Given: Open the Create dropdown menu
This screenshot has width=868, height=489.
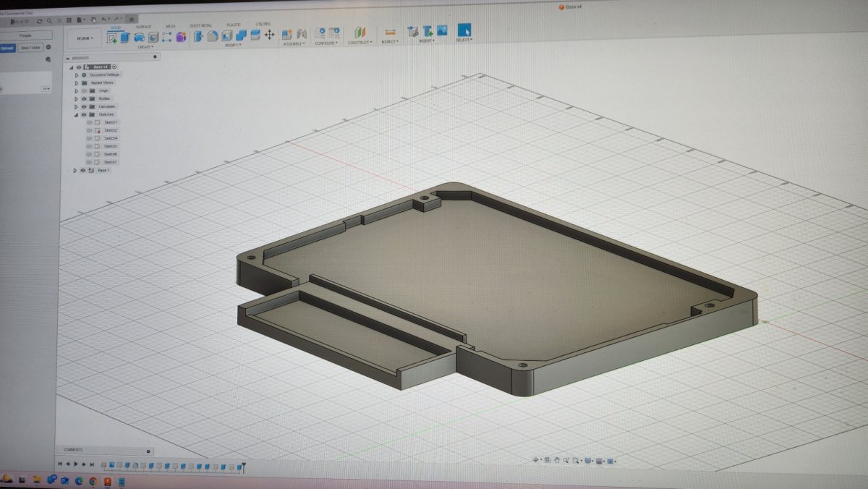Looking at the screenshot, I should click(x=145, y=47).
